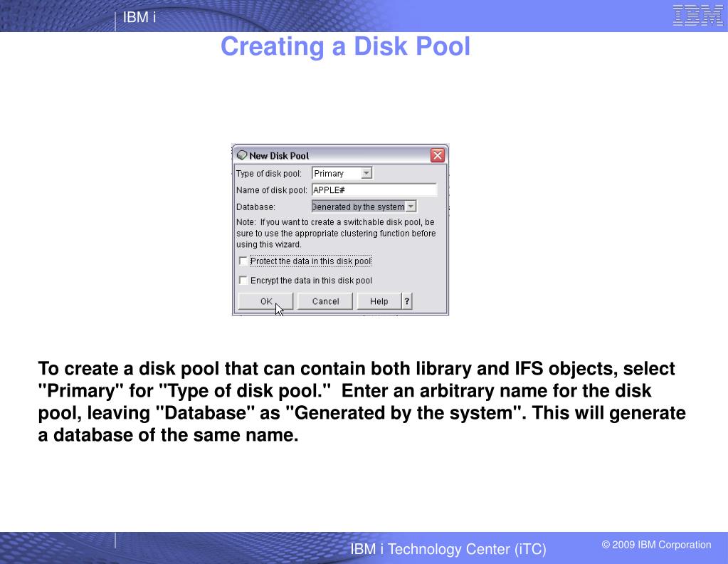This screenshot has width=728, height=564.
Task: Click the question mark context help button
Action: [407, 301]
